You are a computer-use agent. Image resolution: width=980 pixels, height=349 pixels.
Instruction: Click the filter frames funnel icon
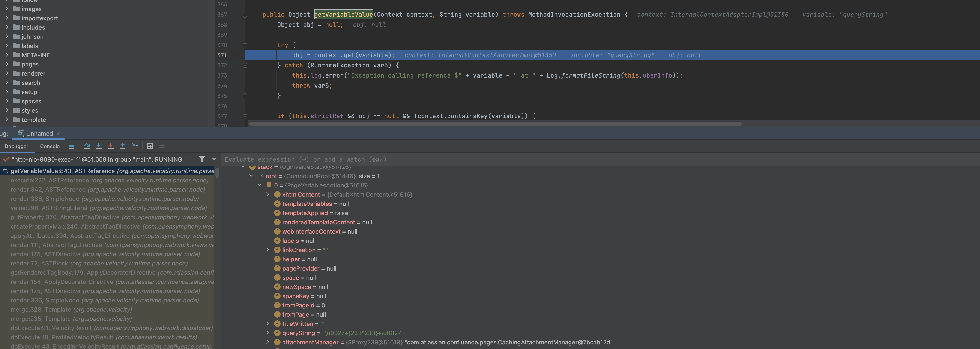tap(202, 159)
